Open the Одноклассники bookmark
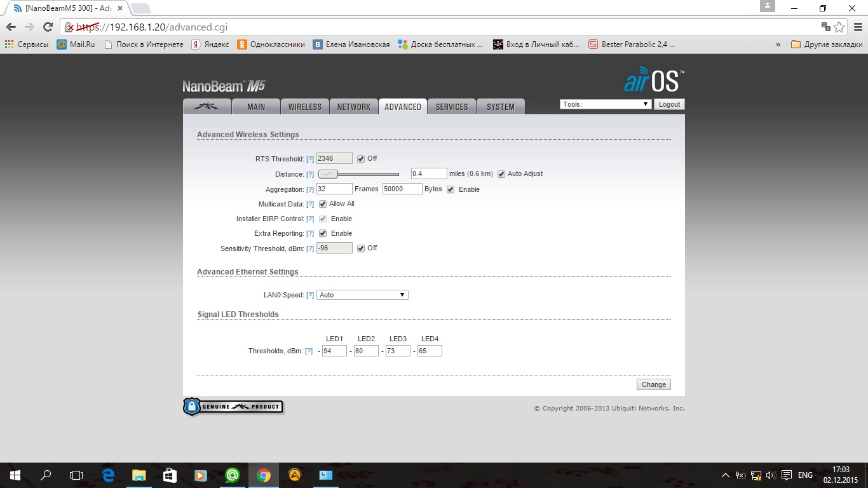The image size is (868, 488). point(271,44)
